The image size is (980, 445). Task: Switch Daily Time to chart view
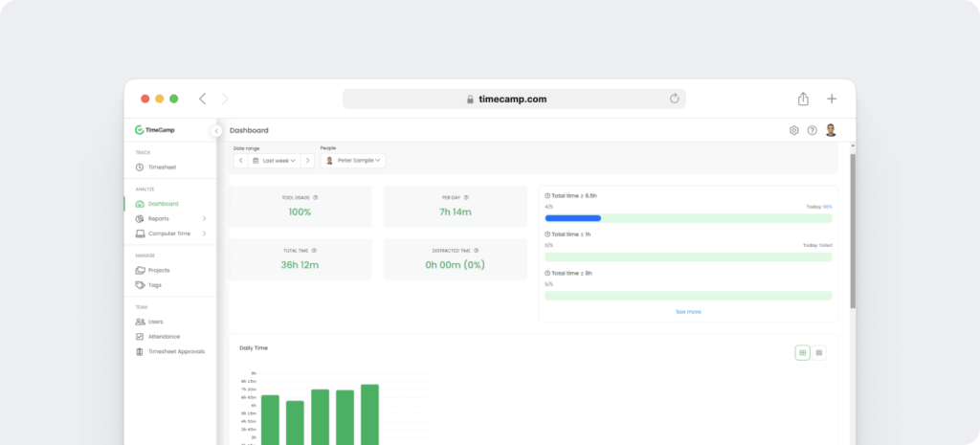click(x=803, y=353)
